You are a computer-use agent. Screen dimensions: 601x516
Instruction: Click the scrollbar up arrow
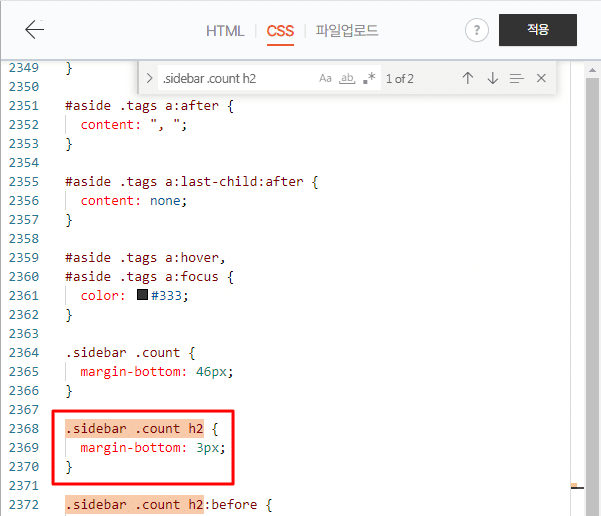click(x=592, y=70)
